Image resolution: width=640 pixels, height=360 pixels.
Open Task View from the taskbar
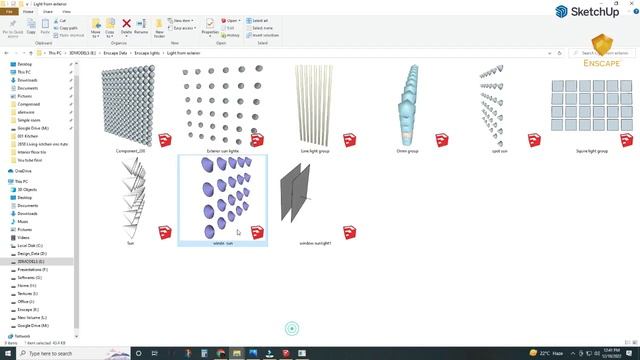(155, 353)
